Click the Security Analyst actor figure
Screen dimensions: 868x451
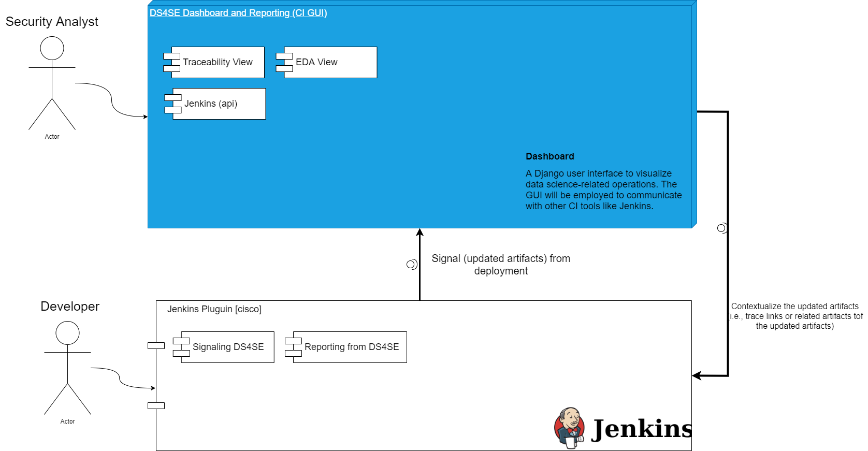[52, 83]
